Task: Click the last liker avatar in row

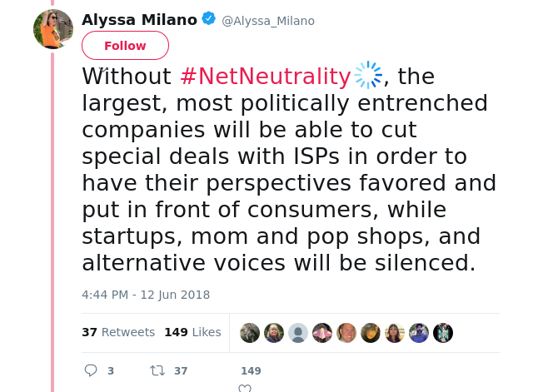Action: pyautogui.click(x=443, y=333)
